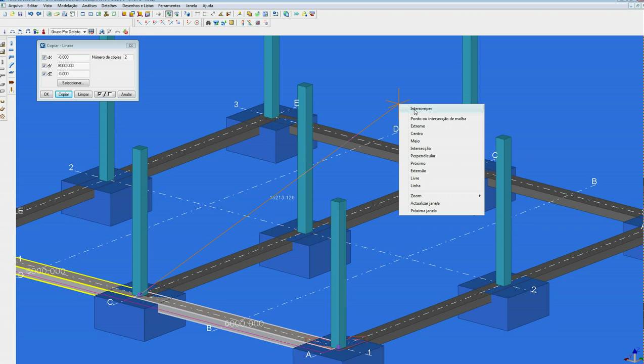644x364 pixels.
Task: Click the green double-arrow icon in the top toolbar
Action: point(296,14)
